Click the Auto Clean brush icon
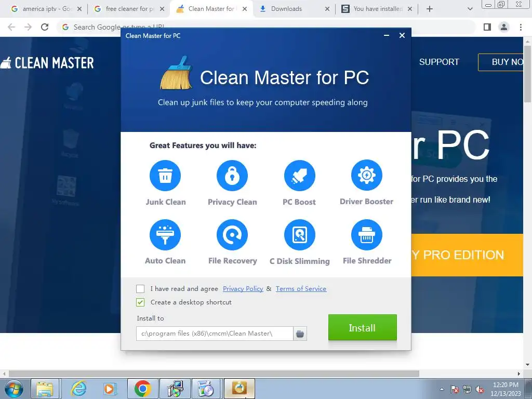Screen dimensions: 532x399 pyautogui.click(x=165, y=235)
